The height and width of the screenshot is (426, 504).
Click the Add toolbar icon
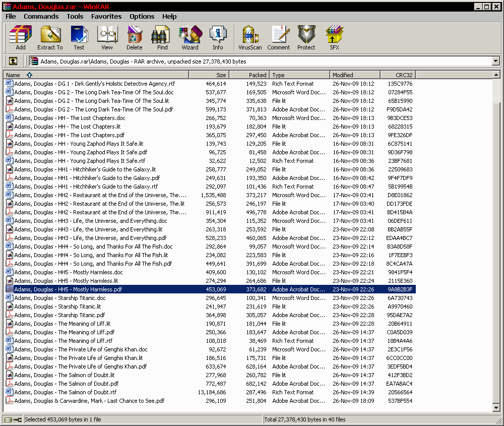click(x=21, y=38)
